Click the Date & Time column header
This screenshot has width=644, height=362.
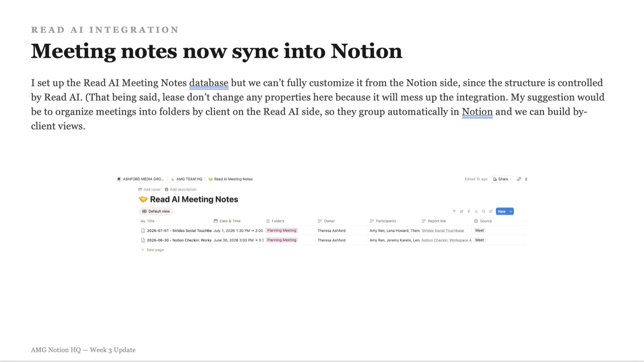click(x=227, y=221)
